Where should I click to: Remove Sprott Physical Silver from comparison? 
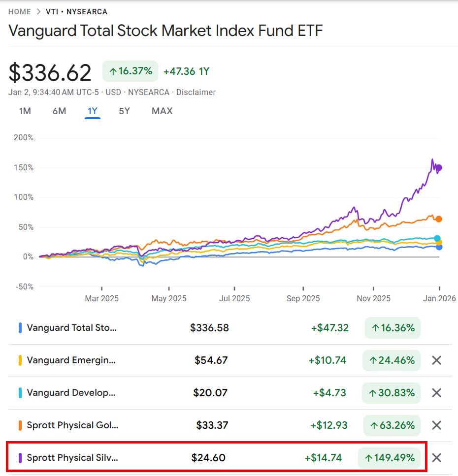pyautogui.click(x=436, y=458)
